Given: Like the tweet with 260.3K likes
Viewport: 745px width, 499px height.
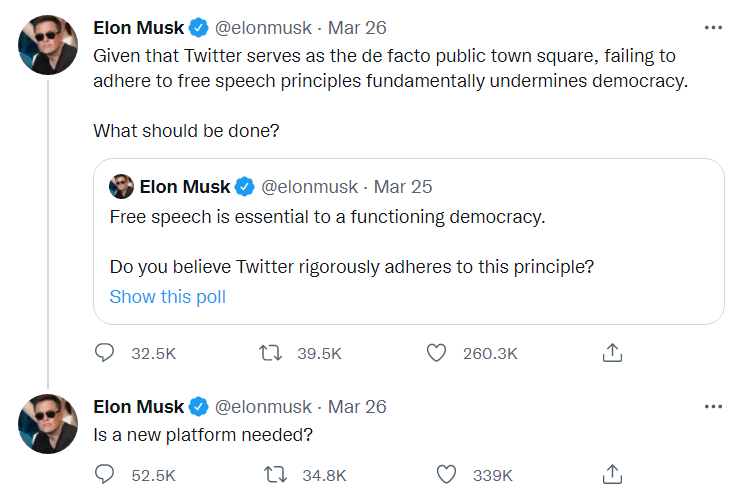Looking at the screenshot, I should point(435,352).
